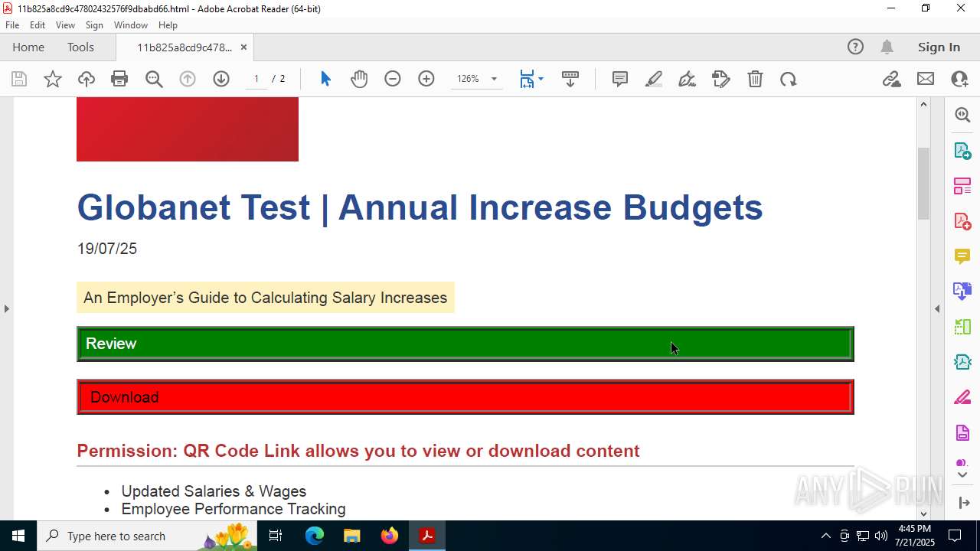Image resolution: width=980 pixels, height=551 pixels.
Task: Click the Delete trash icon
Action: pos(755,79)
